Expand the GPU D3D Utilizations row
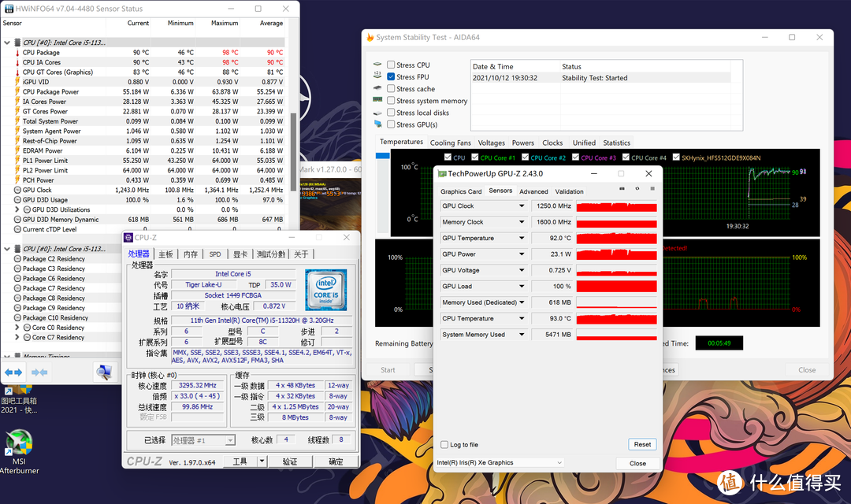This screenshot has width=851, height=504. click(17, 209)
